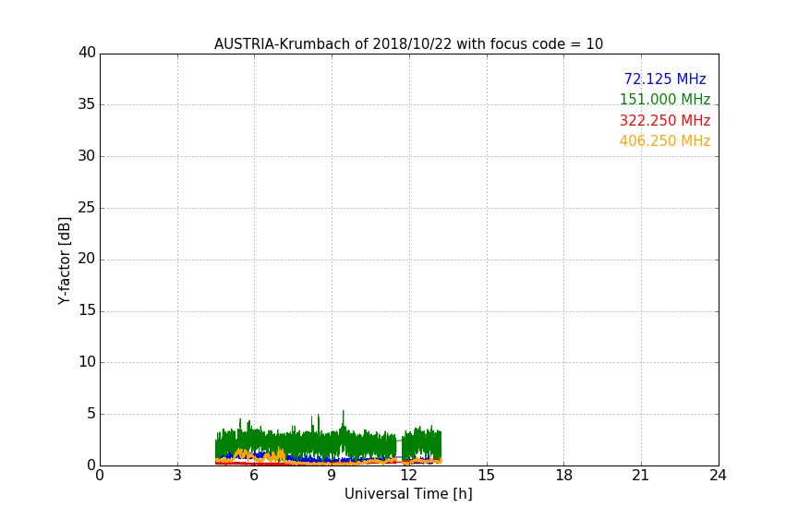798x532 pixels.
Task: Select the red 322.250 MHz legend label
Action: (665, 121)
